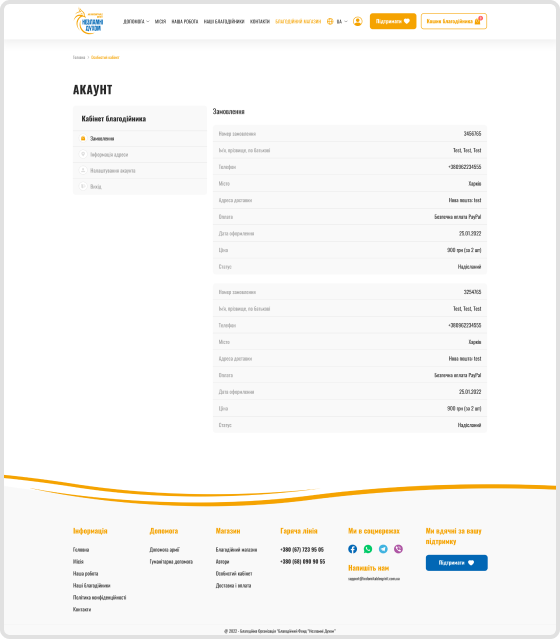
Task: Click the footer Наші благодійники link
Action: click(x=91, y=586)
